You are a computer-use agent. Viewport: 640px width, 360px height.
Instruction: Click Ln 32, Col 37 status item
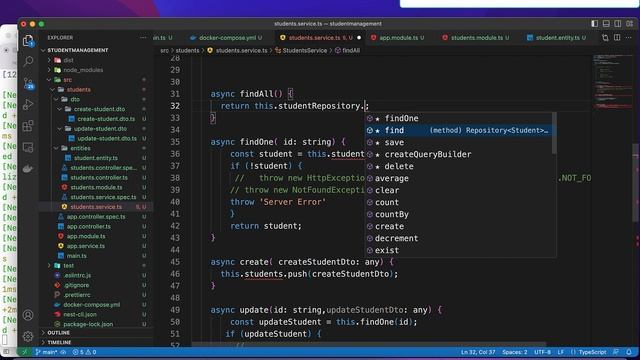pyautogui.click(x=478, y=352)
